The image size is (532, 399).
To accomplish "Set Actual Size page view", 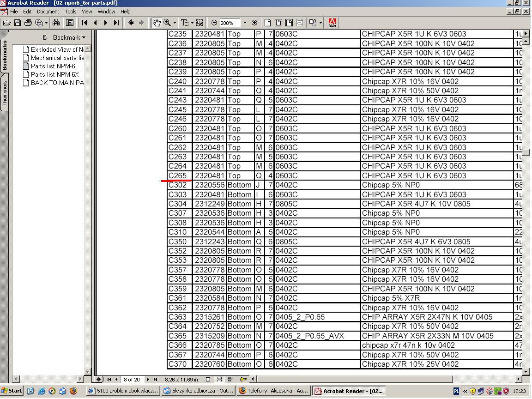I will [x=267, y=23].
